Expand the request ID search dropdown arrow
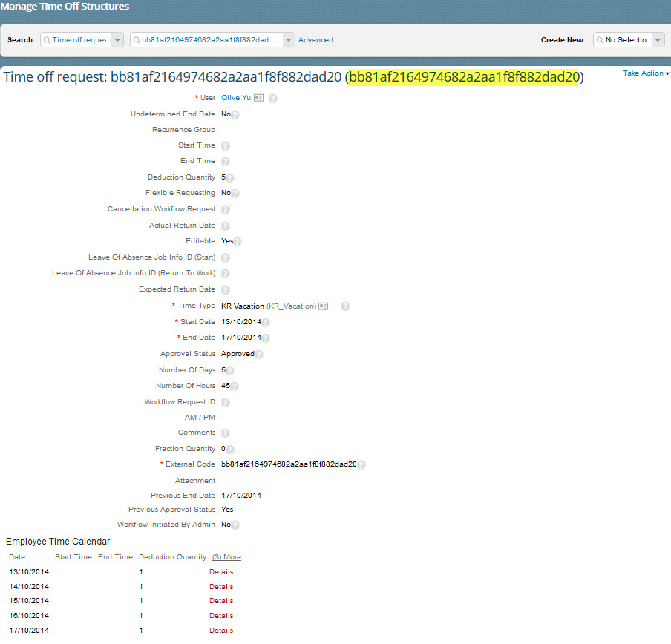This screenshot has height=644, width=671. click(289, 40)
